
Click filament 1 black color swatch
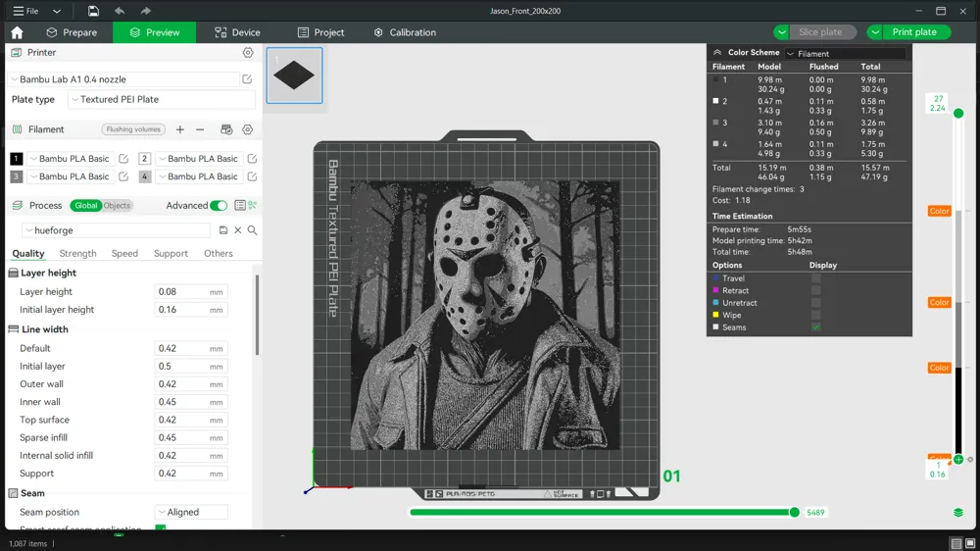point(17,159)
